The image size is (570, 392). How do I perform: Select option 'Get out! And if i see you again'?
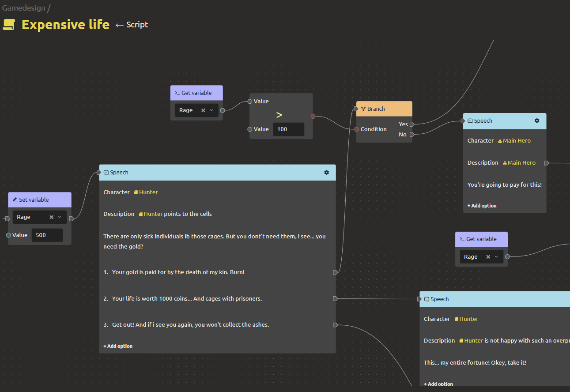coord(190,325)
